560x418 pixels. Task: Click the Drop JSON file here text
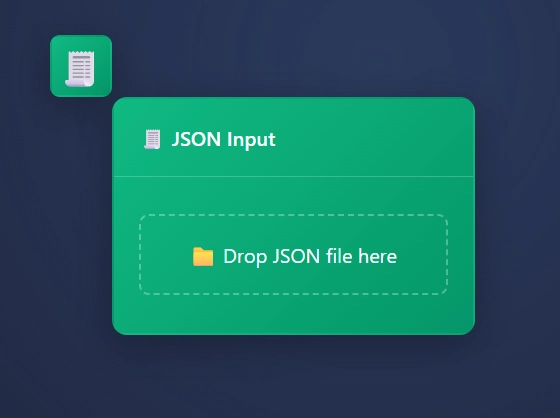pos(310,257)
